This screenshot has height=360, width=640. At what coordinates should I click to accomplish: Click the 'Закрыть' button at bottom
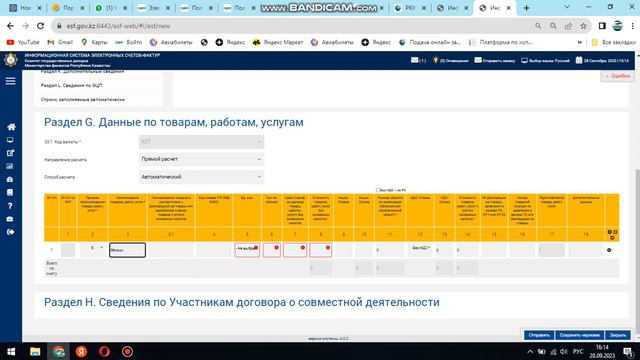pos(618,335)
